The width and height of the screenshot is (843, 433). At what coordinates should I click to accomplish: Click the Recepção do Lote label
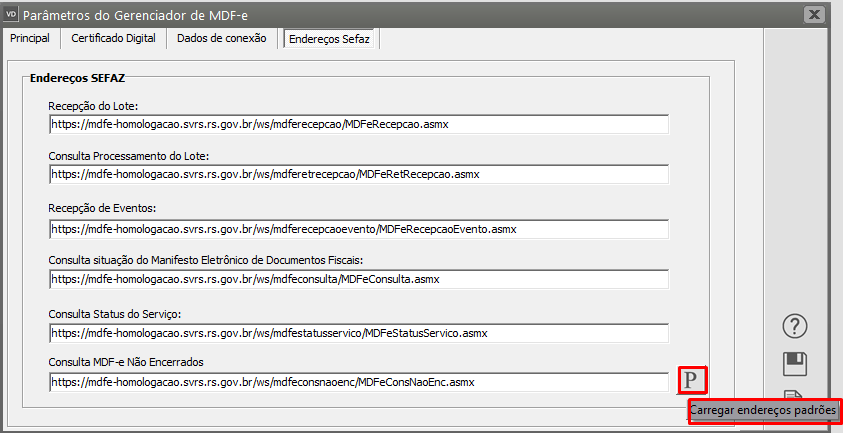[94, 105]
